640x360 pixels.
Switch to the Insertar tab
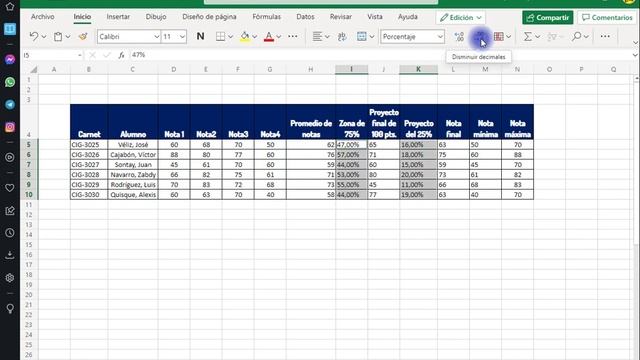(118, 17)
